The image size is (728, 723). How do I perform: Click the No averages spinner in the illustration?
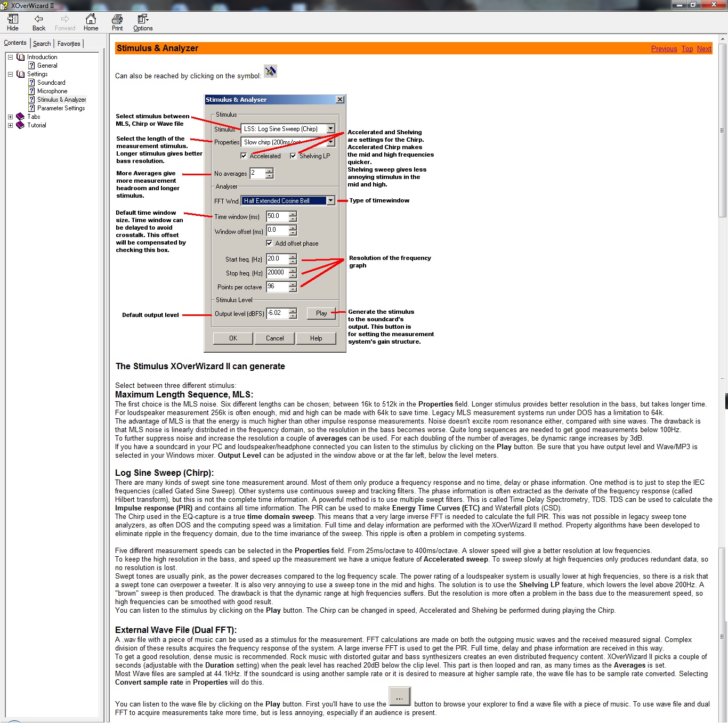[x=269, y=173]
